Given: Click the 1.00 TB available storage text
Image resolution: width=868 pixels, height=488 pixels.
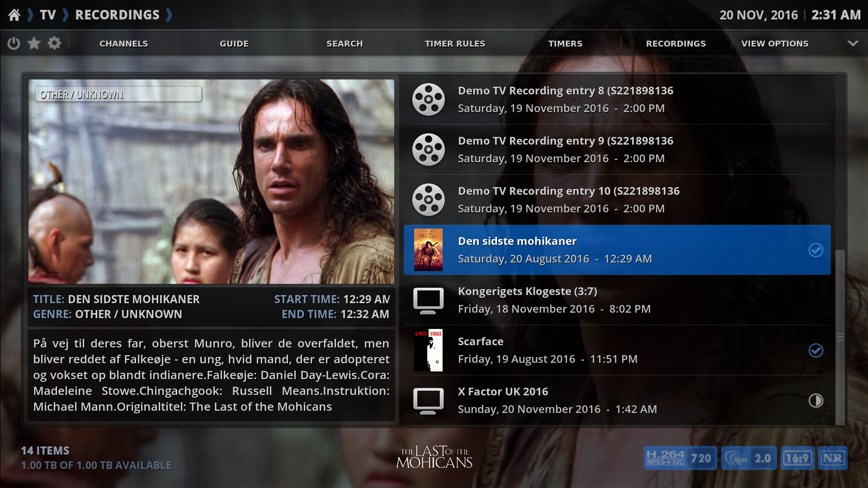Looking at the screenshot, I should click(x=96, y=465).
